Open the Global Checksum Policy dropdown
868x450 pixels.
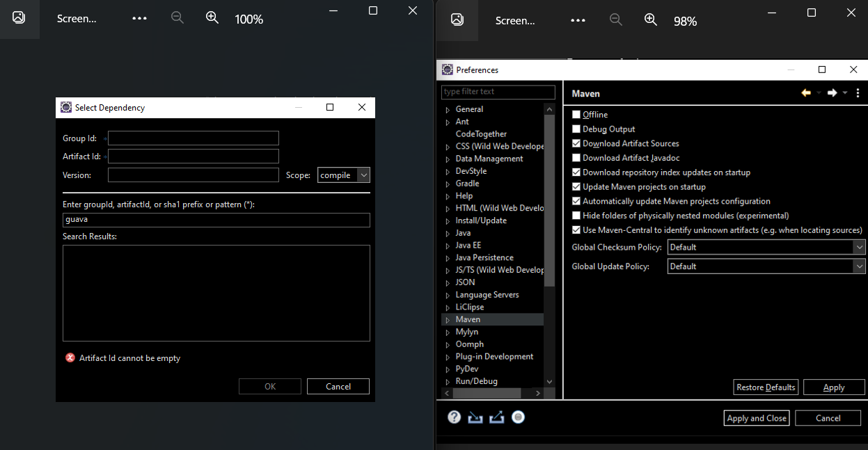click(x=766, y=247)
